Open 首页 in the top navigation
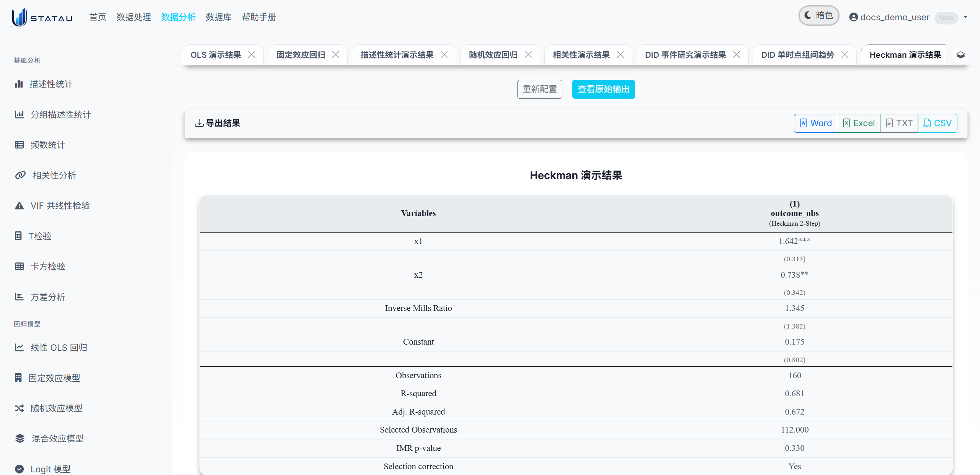This screenshot has width=980, height=475. pos(98,17)
